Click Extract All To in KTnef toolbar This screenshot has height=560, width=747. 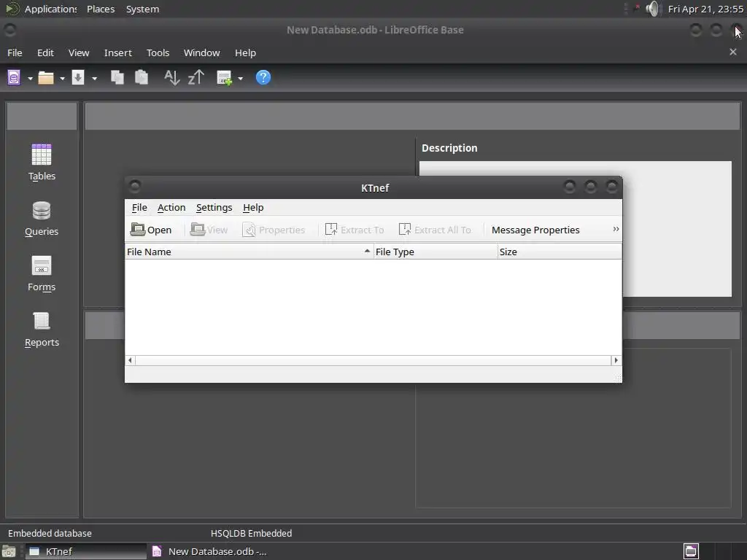(x=435, y=230)
